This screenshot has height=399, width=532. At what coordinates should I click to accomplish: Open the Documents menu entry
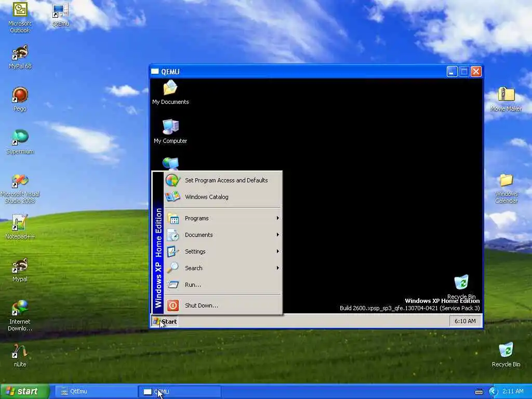[223, 235]
